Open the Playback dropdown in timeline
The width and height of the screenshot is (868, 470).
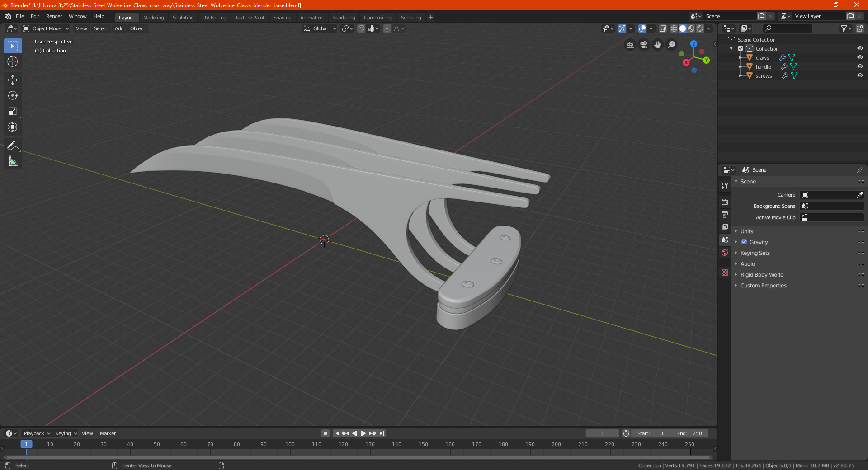pos(37,433)
